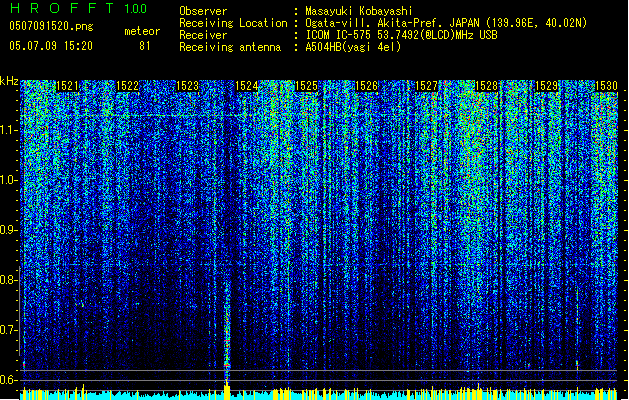Click the 1524 time marker
This screenshot has height=400, width=629.
246,86
